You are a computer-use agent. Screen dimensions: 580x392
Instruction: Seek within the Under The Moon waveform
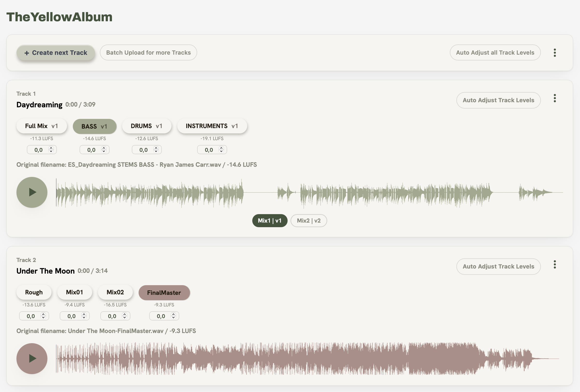pyautogui.click(x=307, y=359)
